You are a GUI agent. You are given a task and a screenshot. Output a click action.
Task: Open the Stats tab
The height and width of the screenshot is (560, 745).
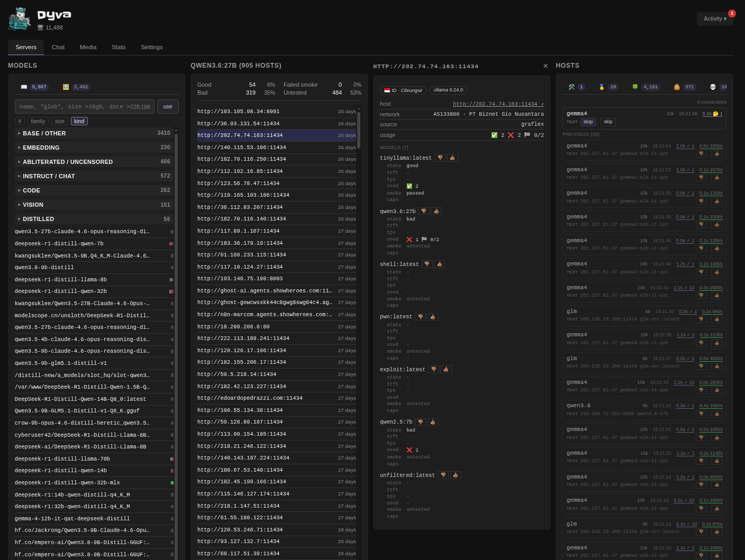119,47
